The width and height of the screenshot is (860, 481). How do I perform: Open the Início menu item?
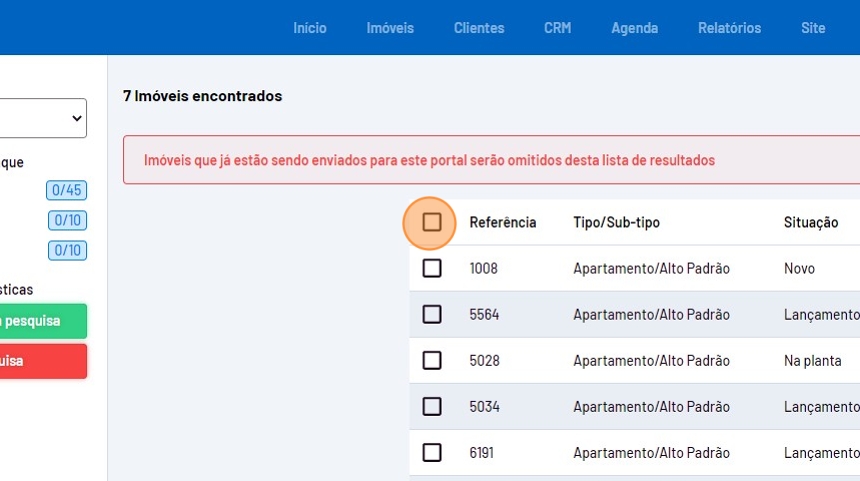310,28
